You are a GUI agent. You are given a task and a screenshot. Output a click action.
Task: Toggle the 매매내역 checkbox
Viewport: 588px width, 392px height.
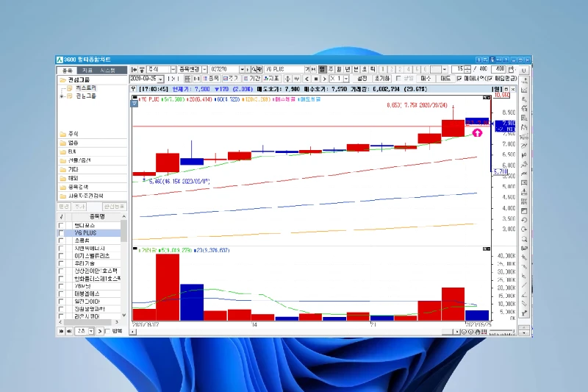click(x=459, y=78)
